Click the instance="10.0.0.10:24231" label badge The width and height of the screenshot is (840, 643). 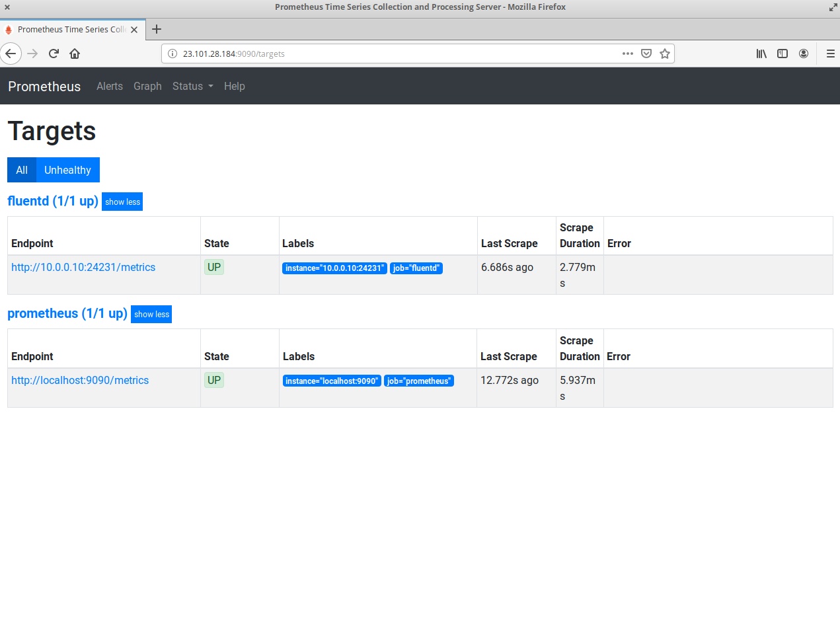click(x=334, y=268)
